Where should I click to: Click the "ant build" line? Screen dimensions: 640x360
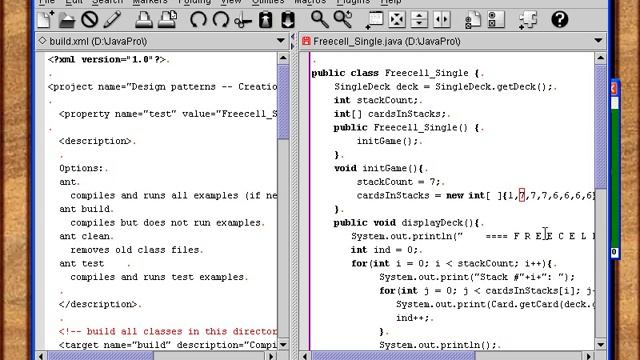(x=84, y=209)
